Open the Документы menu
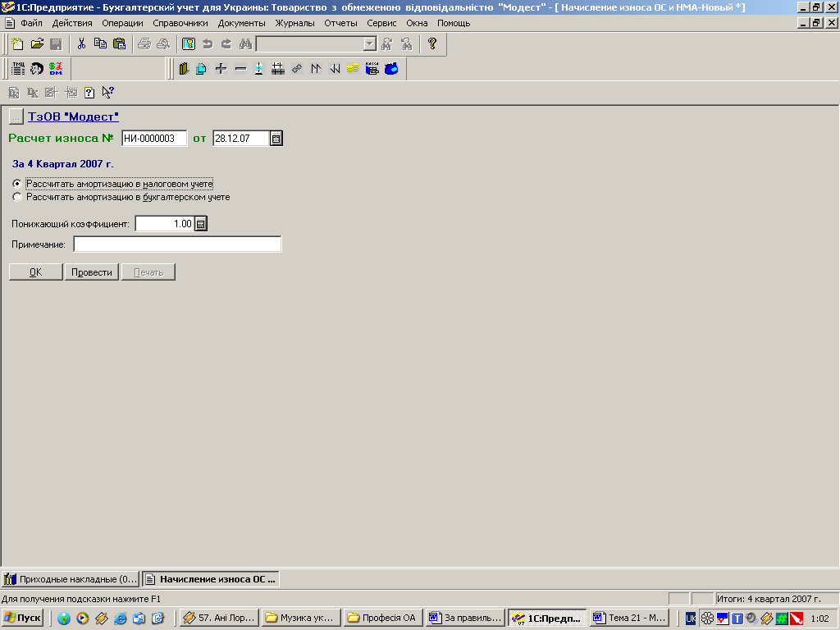Image resolution: width=840 pixels, height=630 pixels. click(242, 23)
